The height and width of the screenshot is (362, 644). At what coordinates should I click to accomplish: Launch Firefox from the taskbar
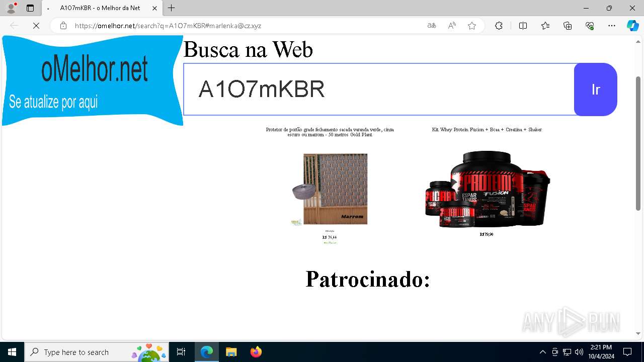(x=256, y=352)
